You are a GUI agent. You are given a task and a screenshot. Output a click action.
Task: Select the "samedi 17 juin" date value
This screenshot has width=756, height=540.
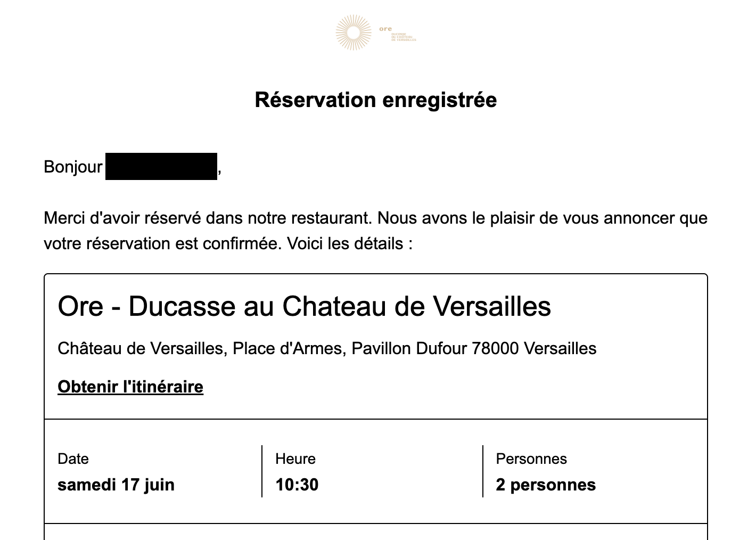pos(116,485)
